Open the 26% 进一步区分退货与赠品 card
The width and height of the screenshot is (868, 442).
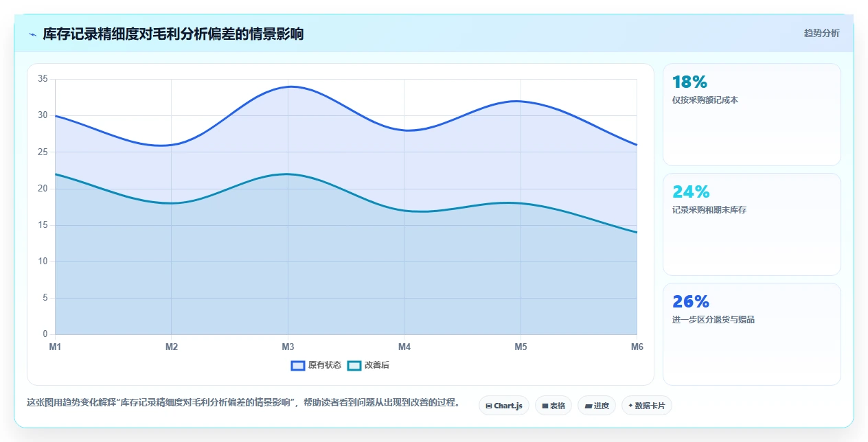pyautogui.click(x=751, y=334)
